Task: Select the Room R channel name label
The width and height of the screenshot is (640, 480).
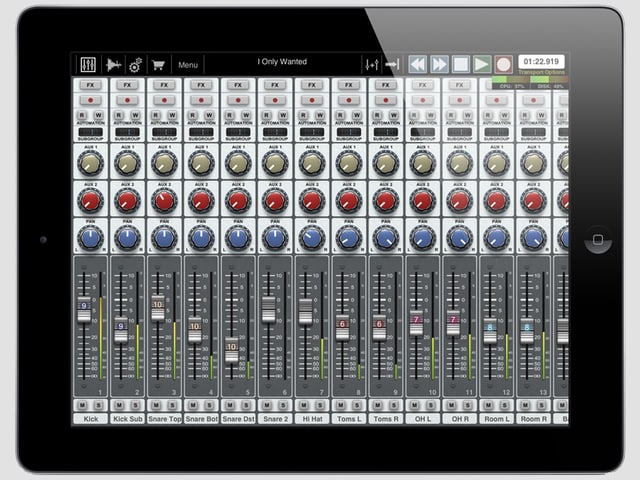Action: [x=533, y=419]
